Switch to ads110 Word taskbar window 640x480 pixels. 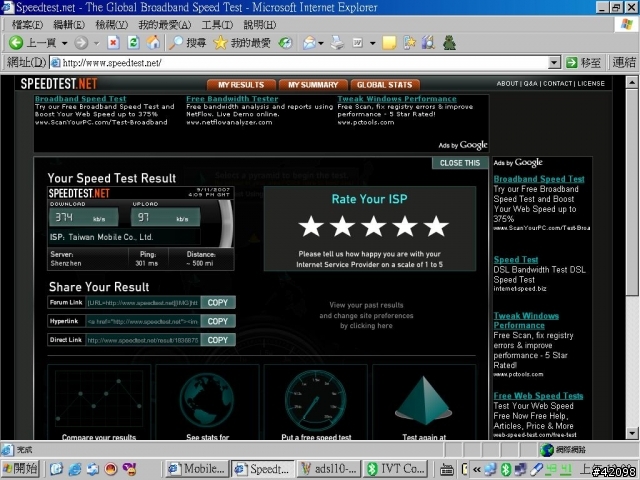coord(330,469)
